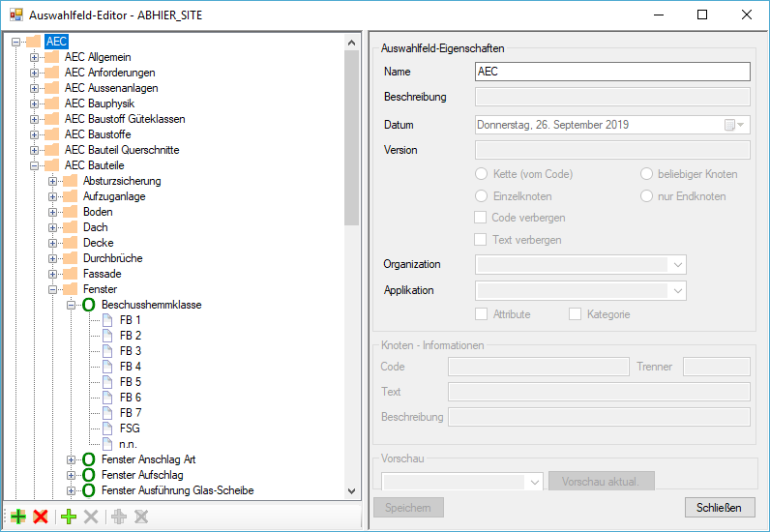Image resolution: width=770 pixels, height=532 pixels.
Task: Select the FB 7 tree item
Action: pyautogui.click(x=131, y=413)
